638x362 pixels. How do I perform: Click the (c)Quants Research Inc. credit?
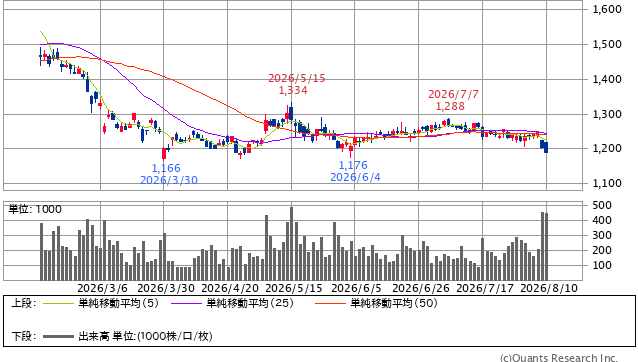559,358
